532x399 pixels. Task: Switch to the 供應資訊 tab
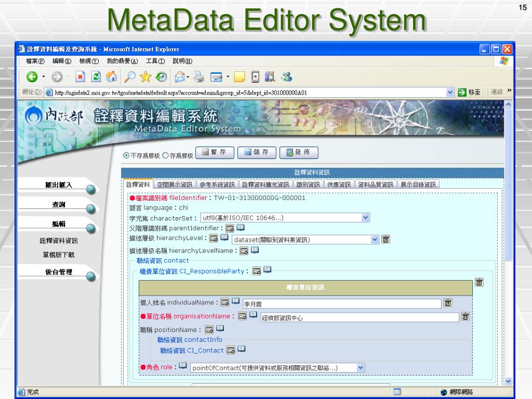point(339,184)
